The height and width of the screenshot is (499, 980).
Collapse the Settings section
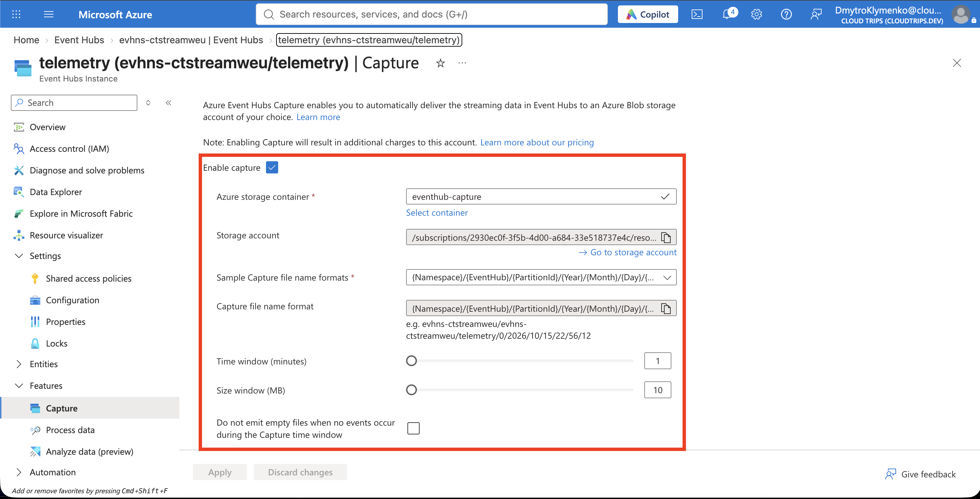pos(19,256)
